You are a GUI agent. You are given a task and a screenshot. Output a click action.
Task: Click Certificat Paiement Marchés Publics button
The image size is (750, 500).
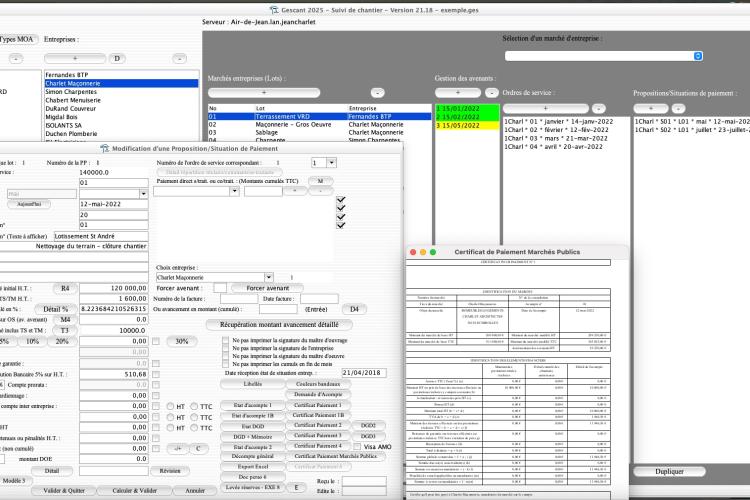[x=335, y=456]
